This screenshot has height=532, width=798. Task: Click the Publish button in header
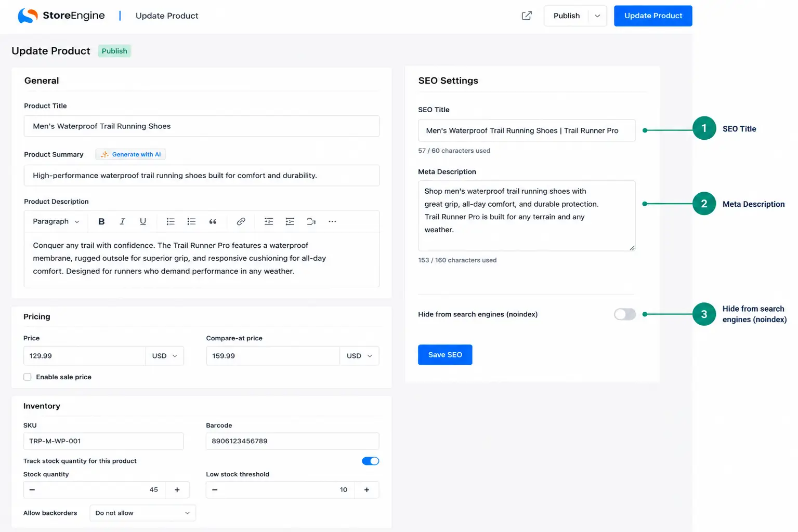567,16
